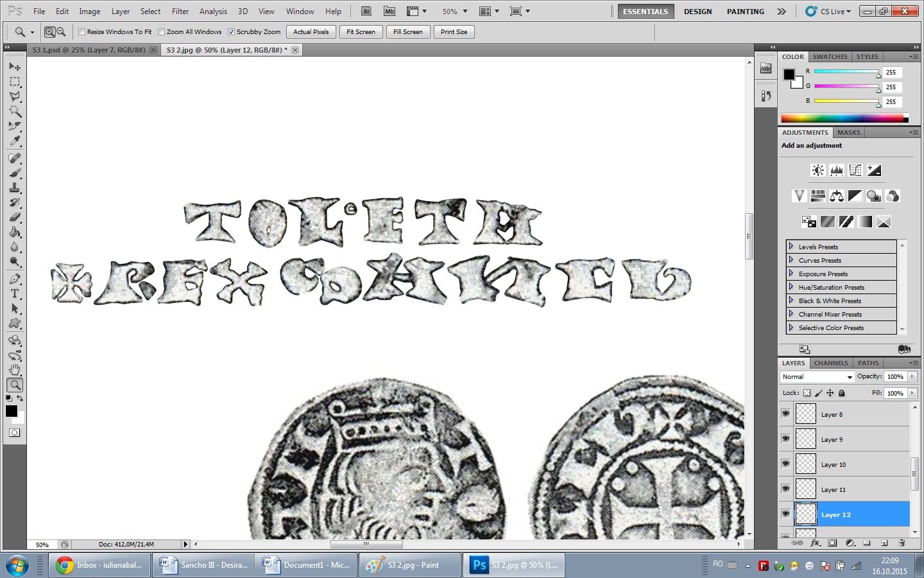The height and width of the screenshot is (578, 924).
Task: Select the Crop tool
Action: [15, 126]
